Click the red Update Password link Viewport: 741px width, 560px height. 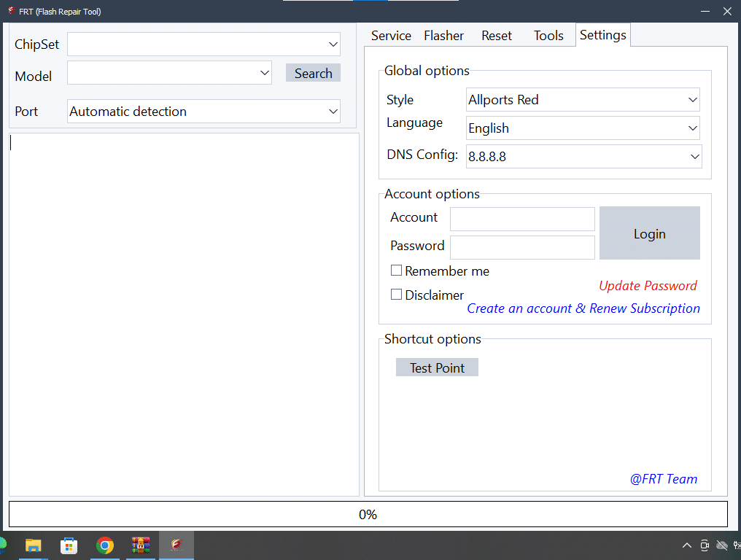pyautogui.click(x=648, y=286)
